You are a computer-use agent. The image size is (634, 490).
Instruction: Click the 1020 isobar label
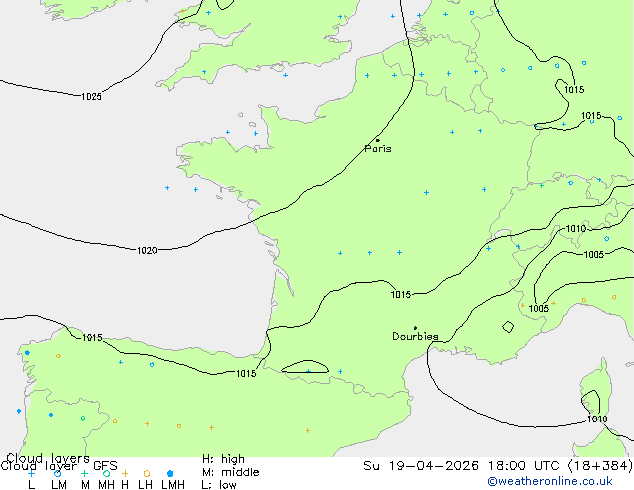coord(147,250)
